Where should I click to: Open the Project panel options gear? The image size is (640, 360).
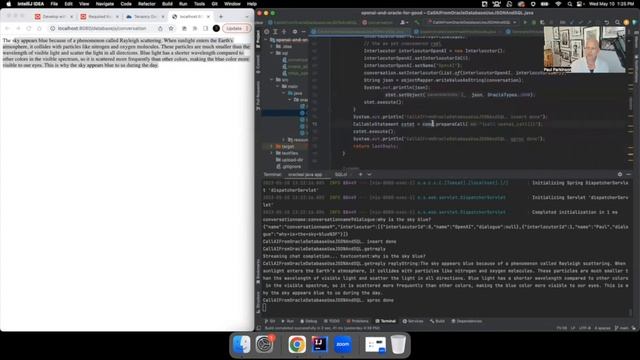295,31
